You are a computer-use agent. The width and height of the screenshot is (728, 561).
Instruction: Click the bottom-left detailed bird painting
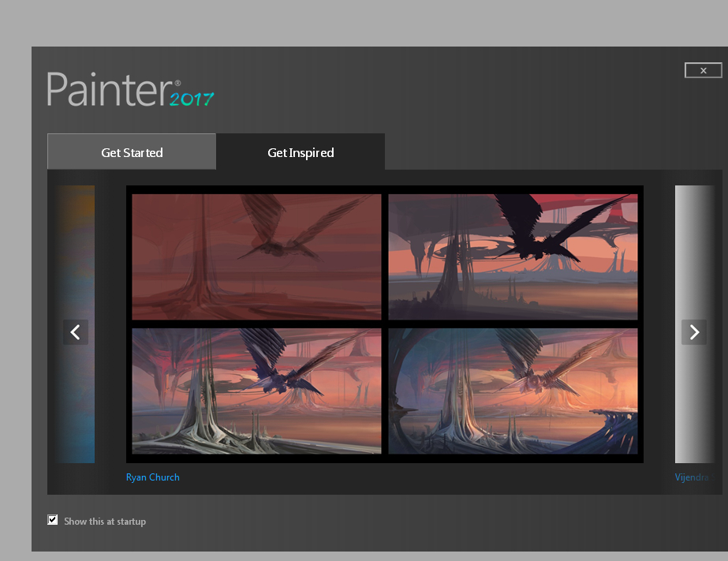click(257, 391)
